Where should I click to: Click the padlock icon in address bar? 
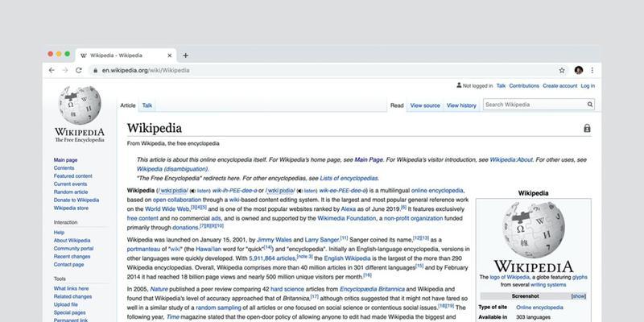point(96,70)
